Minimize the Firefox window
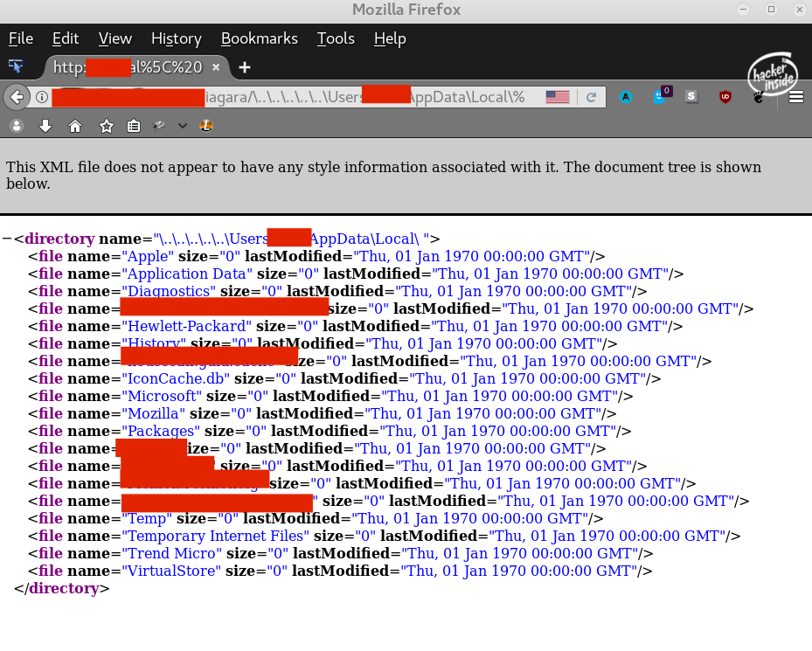 tap(743, 10)
